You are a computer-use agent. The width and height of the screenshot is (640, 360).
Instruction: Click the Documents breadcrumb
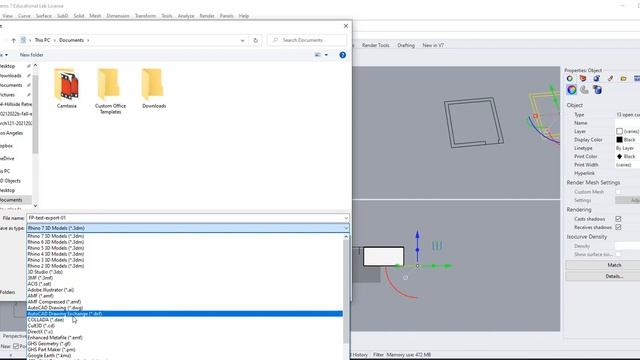click(71, 40)
